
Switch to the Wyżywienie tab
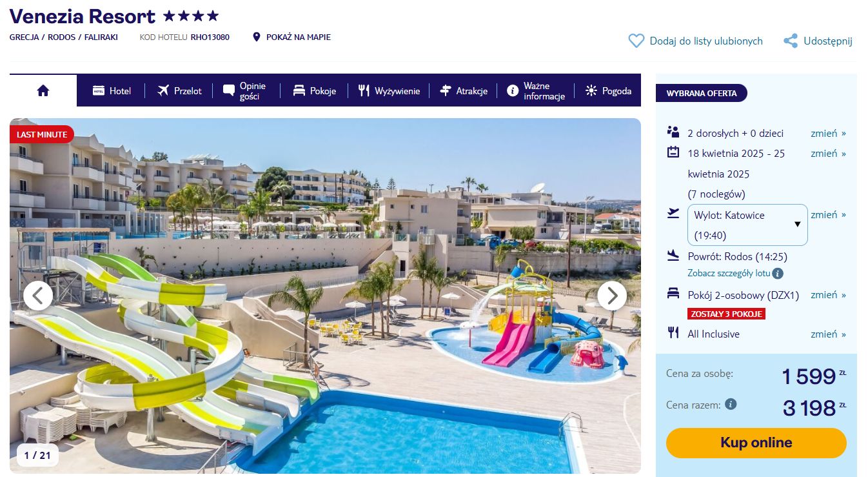(389, 91)
